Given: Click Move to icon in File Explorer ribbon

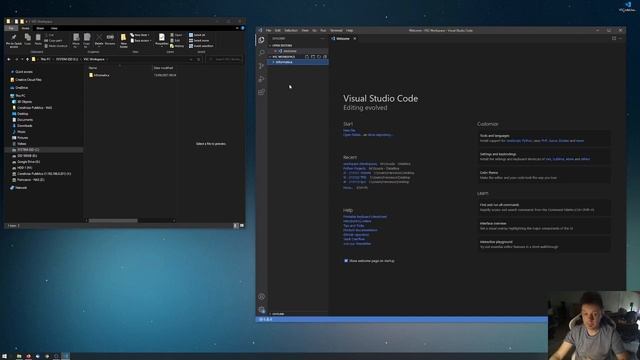Looking at the screenshot, I should tap(76, 40).
